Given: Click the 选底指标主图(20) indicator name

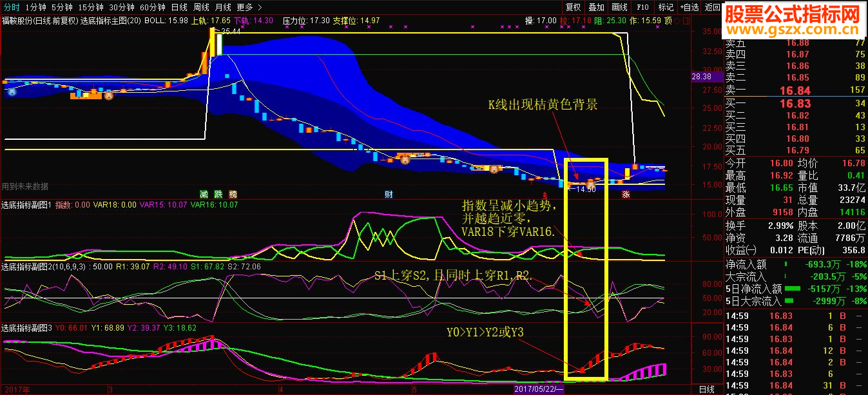Looking at the screenshot, I should coord(111,21).
